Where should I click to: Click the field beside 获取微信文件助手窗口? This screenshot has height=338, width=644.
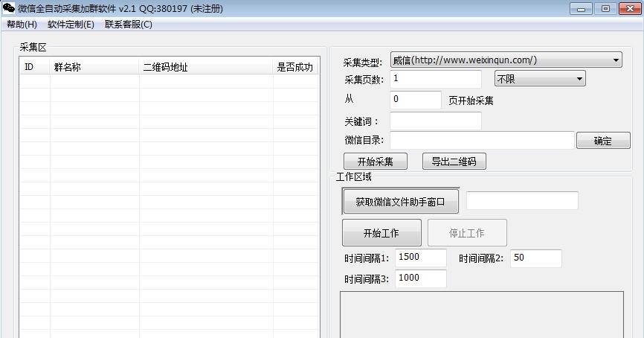[x=522, y=200]
